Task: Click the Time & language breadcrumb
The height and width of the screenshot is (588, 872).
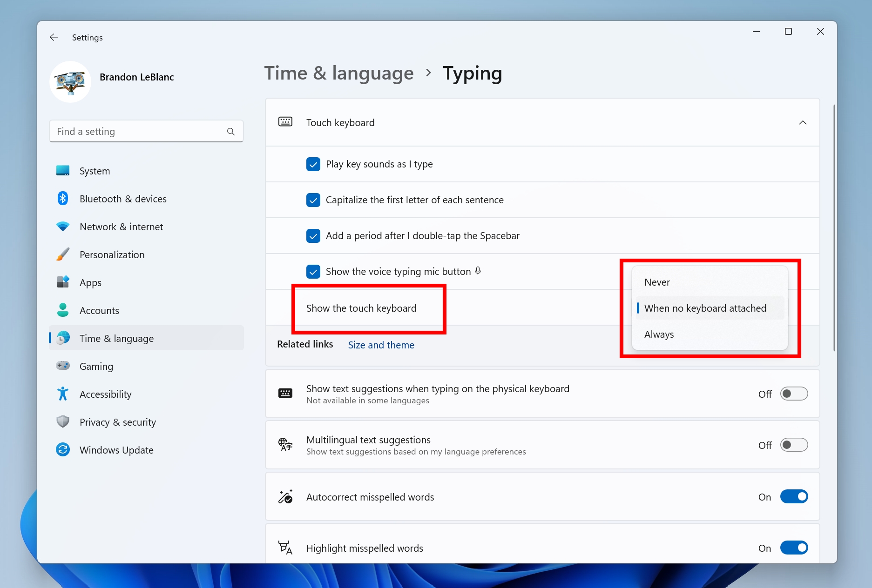Action: coord(339,73)
